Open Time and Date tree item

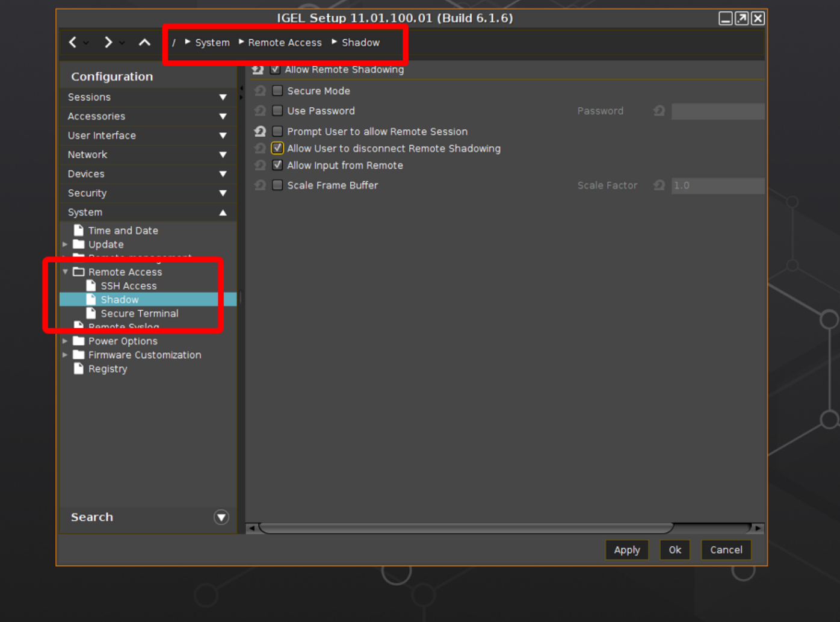pos(123,230)
